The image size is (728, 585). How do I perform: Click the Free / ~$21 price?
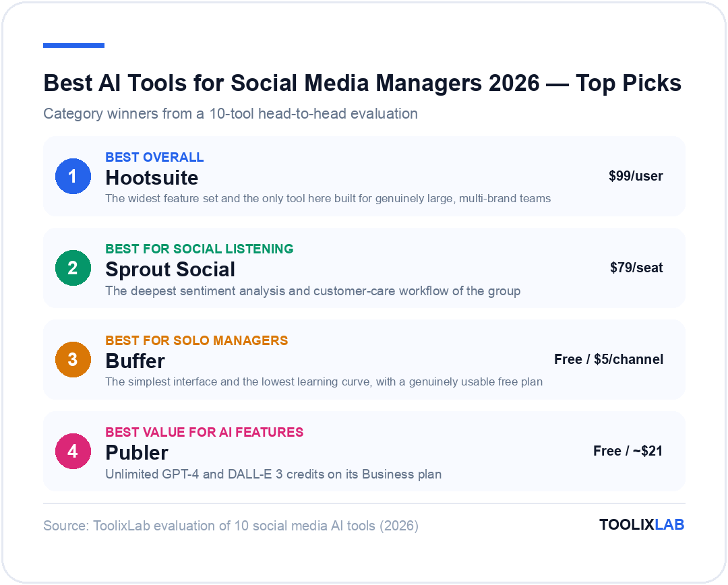click(x=628, y=451)
